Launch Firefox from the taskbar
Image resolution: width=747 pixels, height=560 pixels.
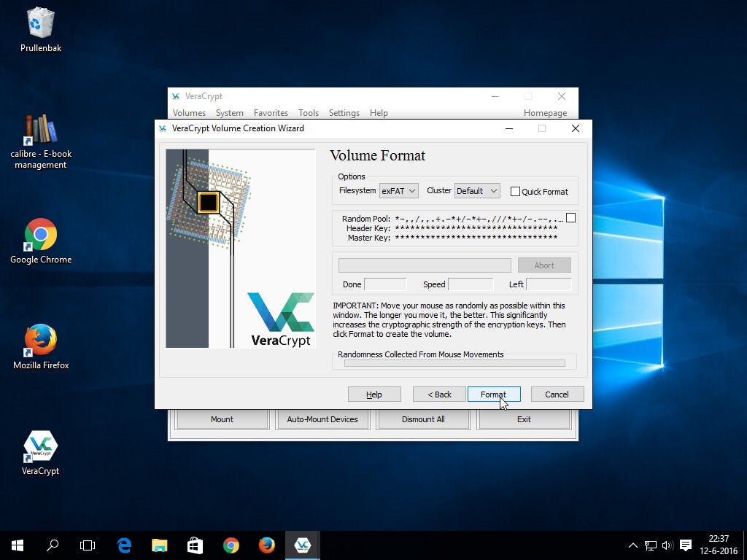pos(267,545)
